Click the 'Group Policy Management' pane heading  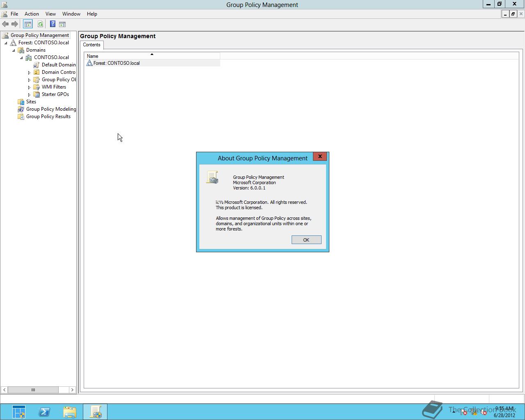[118, 36]
